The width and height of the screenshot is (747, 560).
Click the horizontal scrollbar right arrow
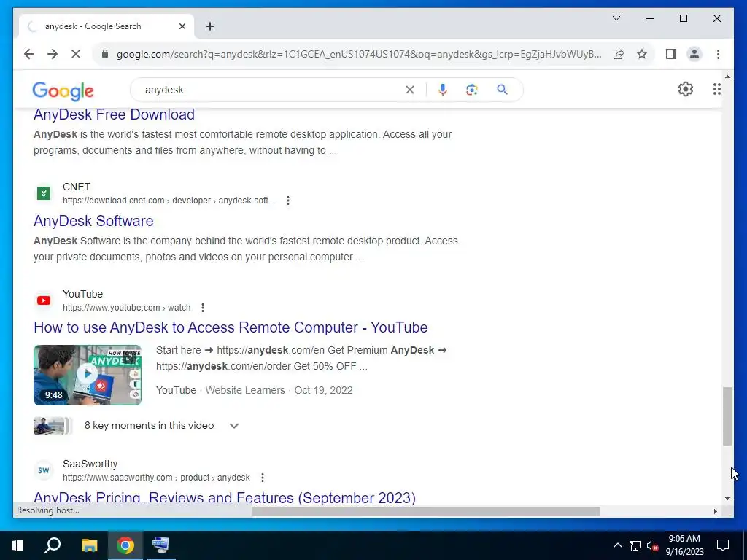[x=715, y=511]
